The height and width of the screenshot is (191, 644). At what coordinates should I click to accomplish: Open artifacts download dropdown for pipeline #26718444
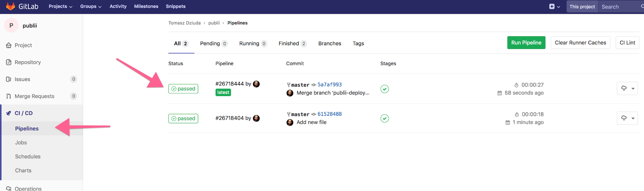(x=627, y=88)
